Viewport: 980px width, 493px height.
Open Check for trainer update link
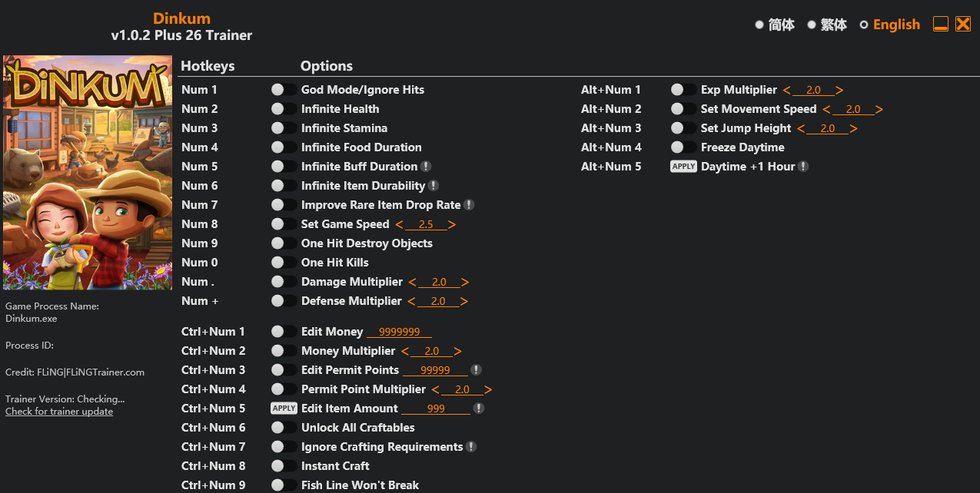click(59, 412)
